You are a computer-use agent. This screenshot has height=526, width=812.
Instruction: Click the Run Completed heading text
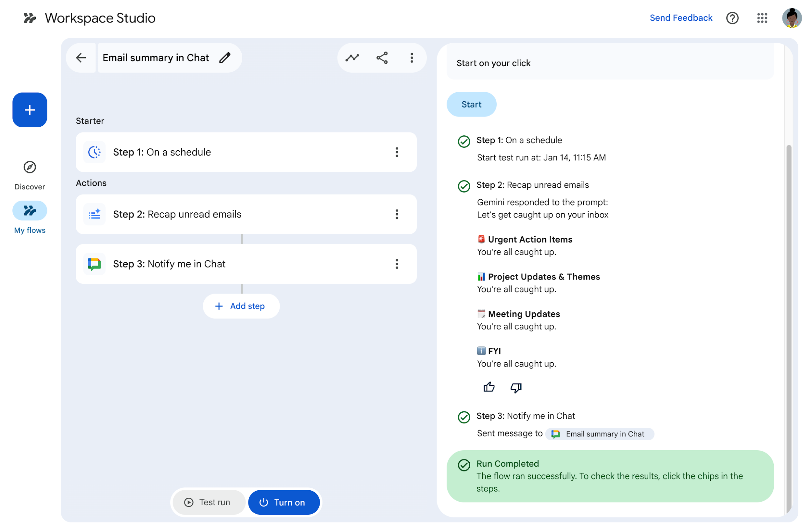[507, 464]
